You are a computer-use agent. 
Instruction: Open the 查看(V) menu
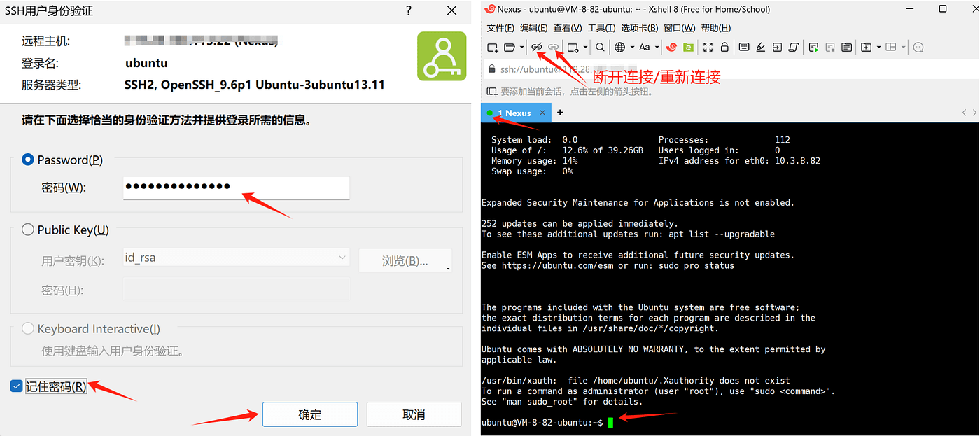[x=567, y=28]
